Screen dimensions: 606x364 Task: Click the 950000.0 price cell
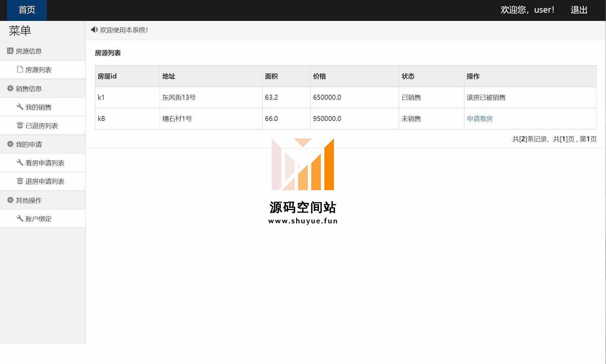355,118
